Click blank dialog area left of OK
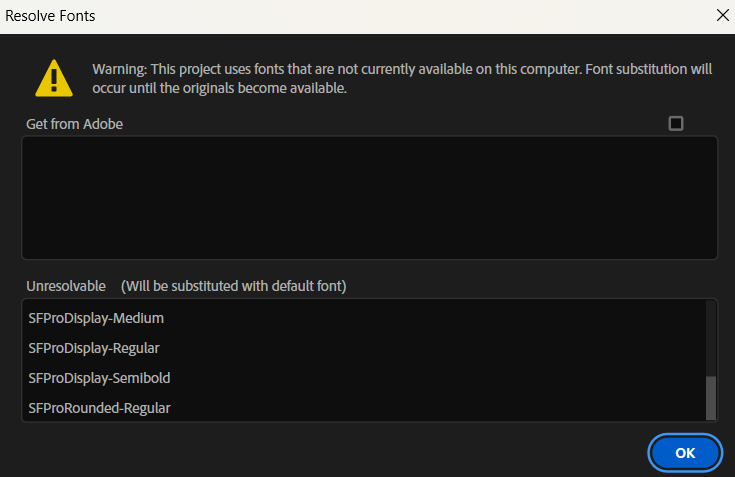Screen dimensions: 735x477 click(350, 452)
